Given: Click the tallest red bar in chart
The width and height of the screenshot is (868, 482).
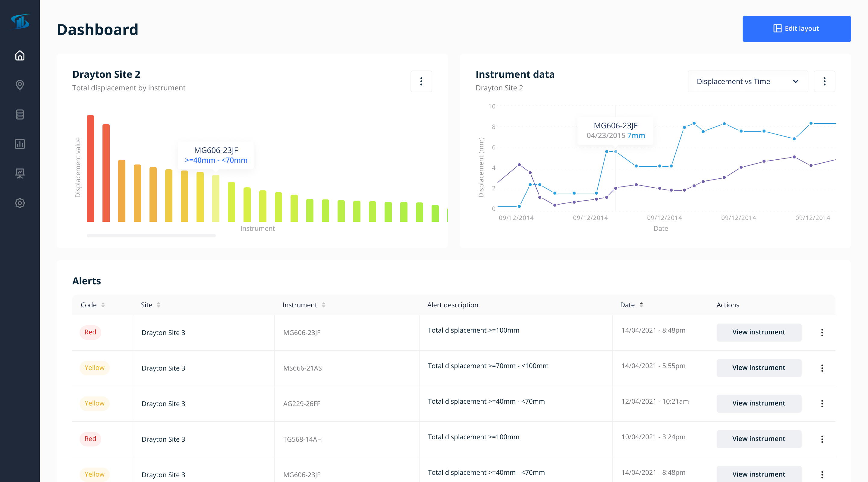Looking at the screenshot, I should click(x=90, y=168).
